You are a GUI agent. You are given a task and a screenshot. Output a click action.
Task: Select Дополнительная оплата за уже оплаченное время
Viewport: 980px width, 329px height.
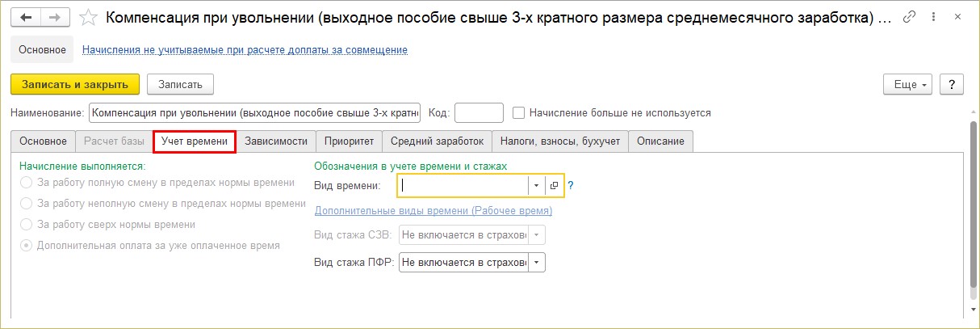click(27, 246)
